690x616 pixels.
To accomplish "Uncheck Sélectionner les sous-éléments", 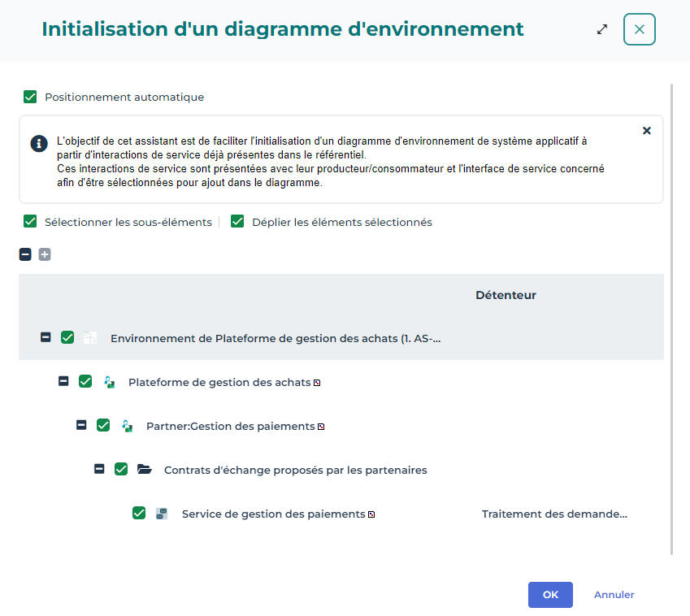I will tap(30, 221).
